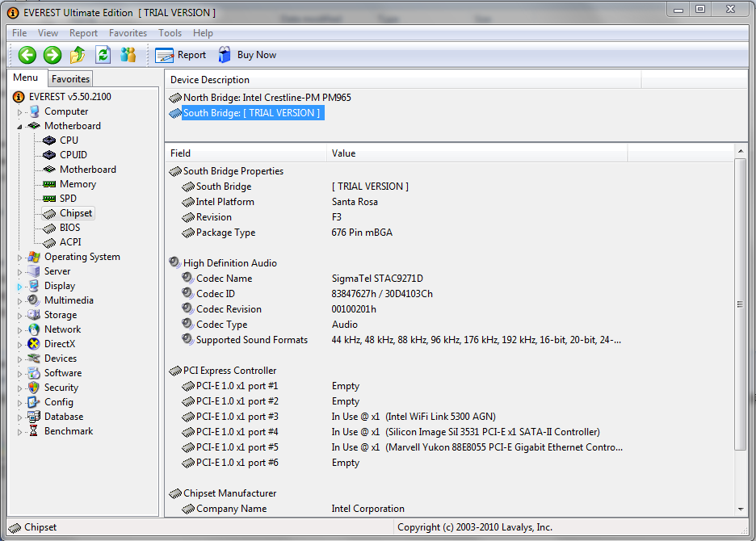The image size is (756, 541).
Task: Select the SPD module icon in tree
Action: tap(49, 199)
